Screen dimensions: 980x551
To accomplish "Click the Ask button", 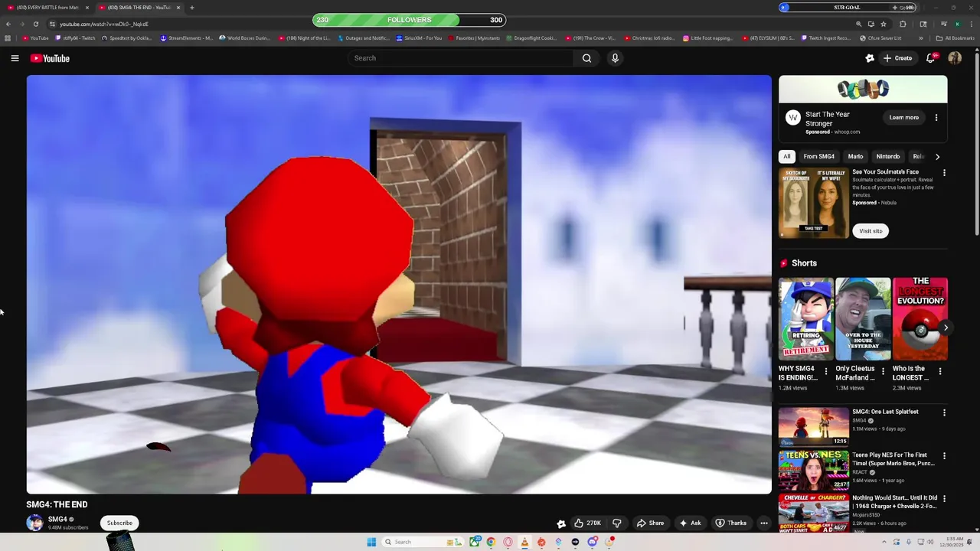I will (x=690, y=523).
